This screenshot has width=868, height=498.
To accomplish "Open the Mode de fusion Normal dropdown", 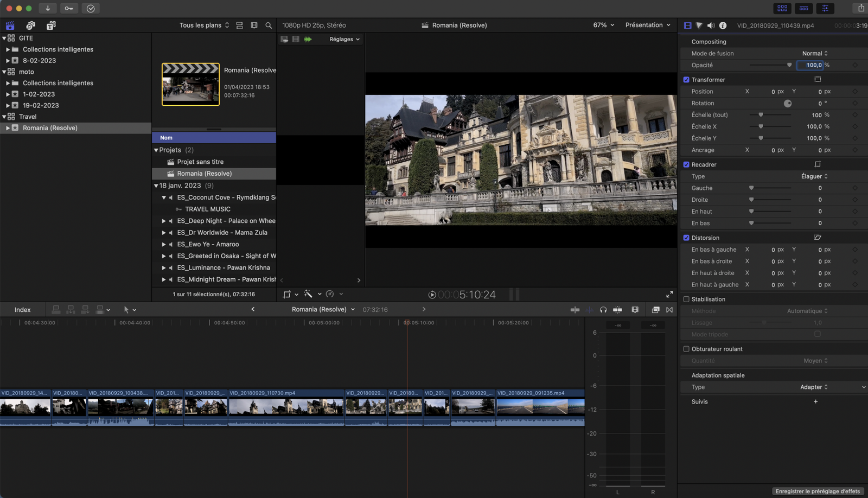I will click(x=815, y=53).
